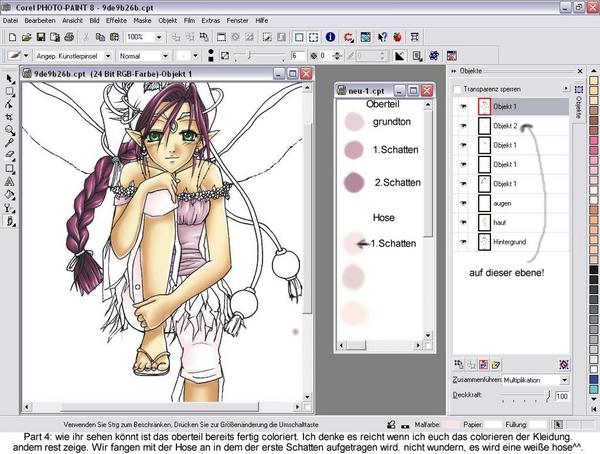Viewport: 600px width, 454px height.
Task: Click the nib size slider in property bar
Action: click(249, 56)
